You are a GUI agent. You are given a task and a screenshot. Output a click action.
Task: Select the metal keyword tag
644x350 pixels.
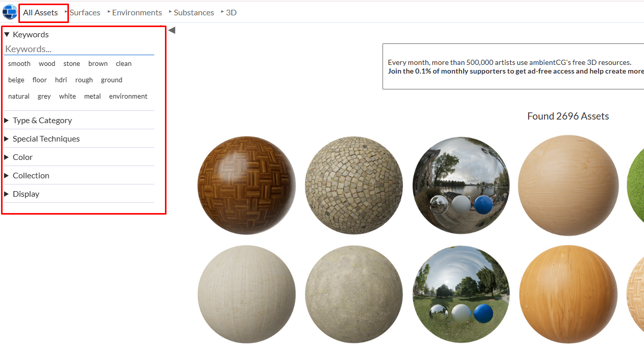(92, 96)
